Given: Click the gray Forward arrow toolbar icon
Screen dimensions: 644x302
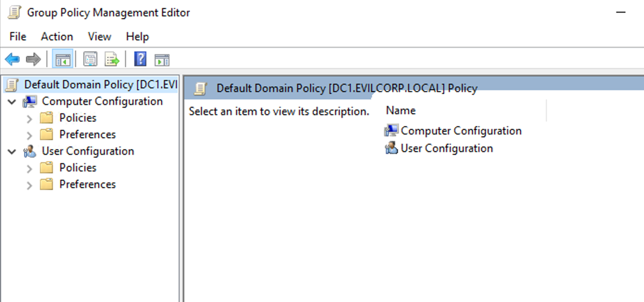Looking at the screenshot, I should 33,59.
